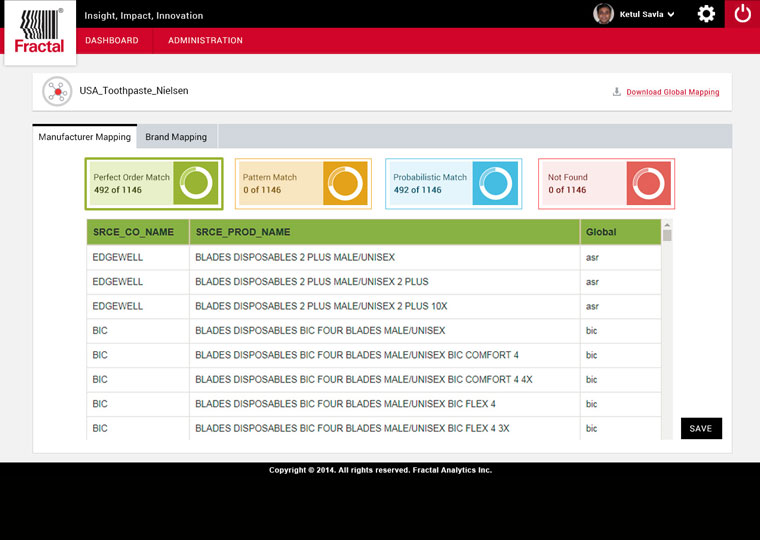760x540 pixels.
Task: Click Ketul Savla's profile avatar
Action: pos(603,14)
